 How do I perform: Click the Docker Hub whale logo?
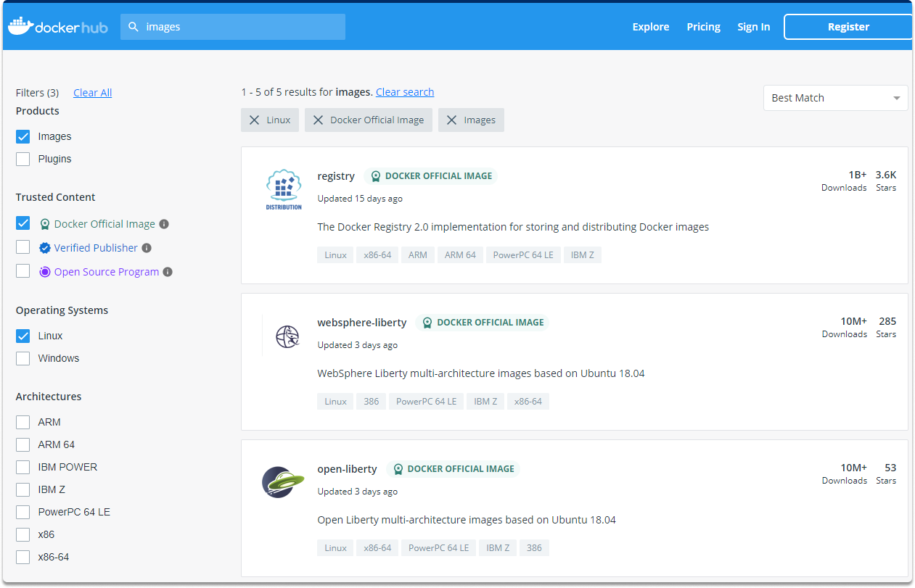pos(57,27)
